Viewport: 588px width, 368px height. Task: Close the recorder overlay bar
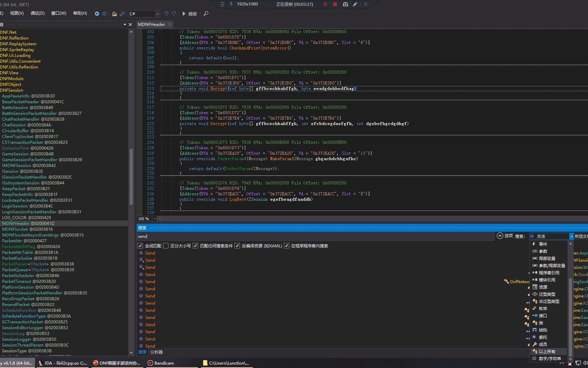365,4
